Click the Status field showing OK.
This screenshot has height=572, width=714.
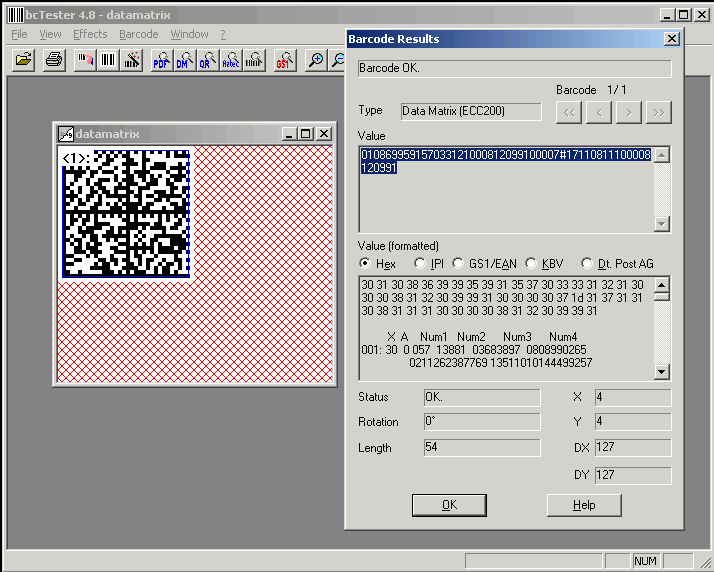pyautogui.click(x=482, y=397)
